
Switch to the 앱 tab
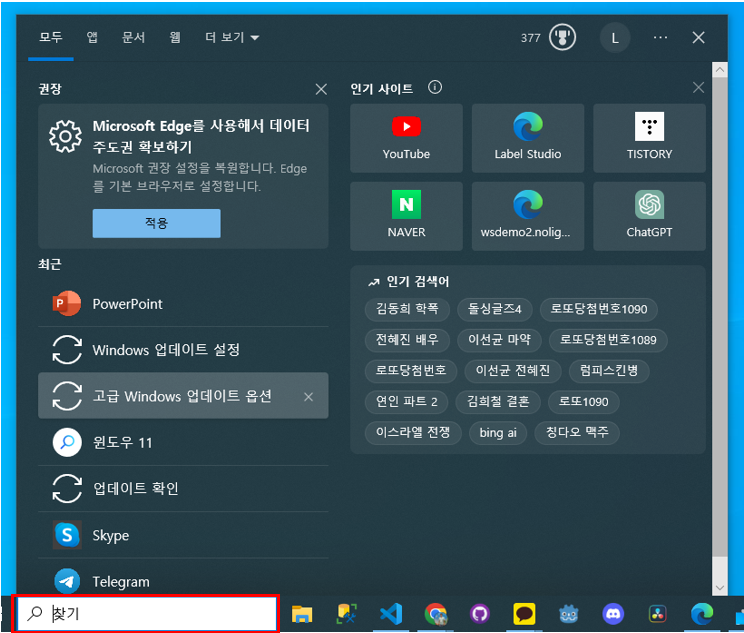[92, 37]
